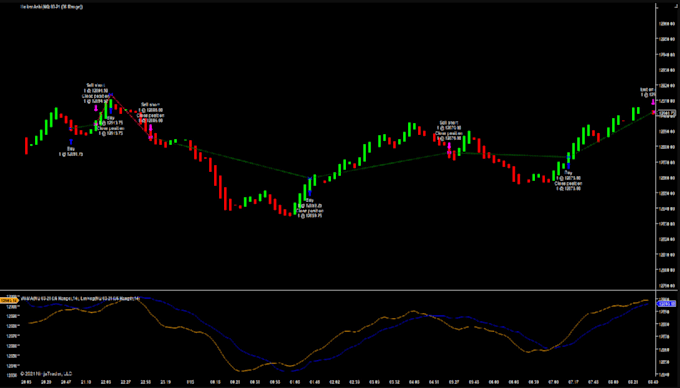
Task: Click the orange indicator value tag on left axis
Action: click(x=9, y=300)
